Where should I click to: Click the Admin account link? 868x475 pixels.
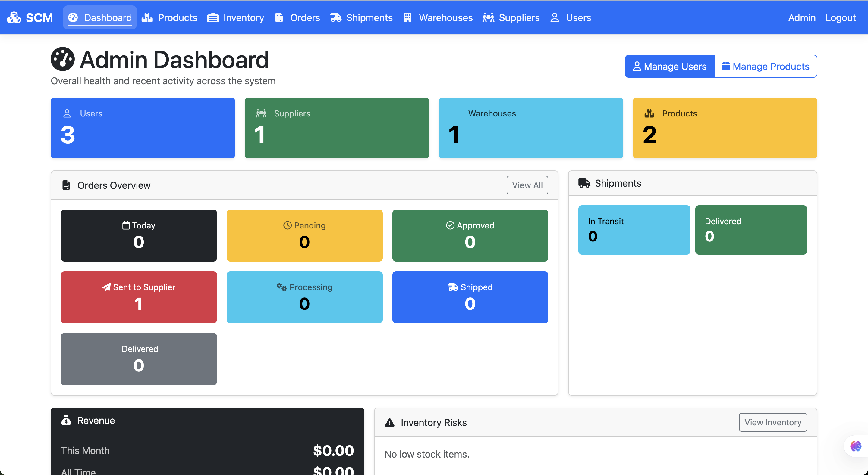click(802, 17)
